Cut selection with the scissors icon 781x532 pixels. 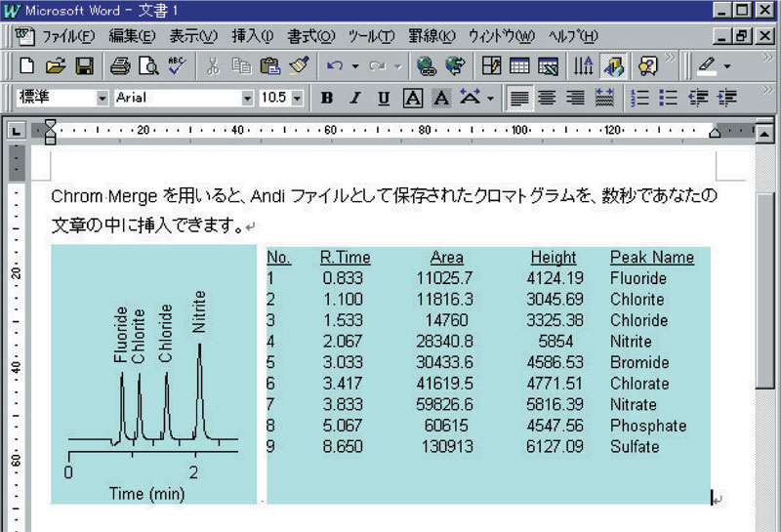213,65
